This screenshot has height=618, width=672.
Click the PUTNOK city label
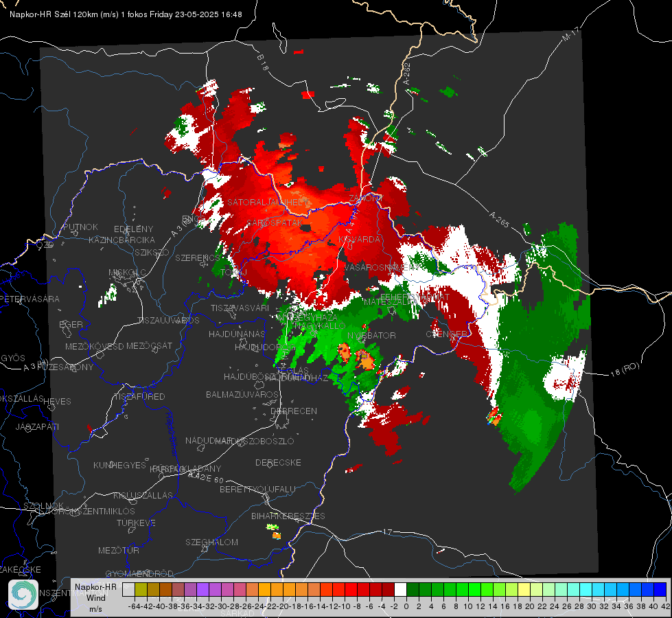click(x=80, y=227)
